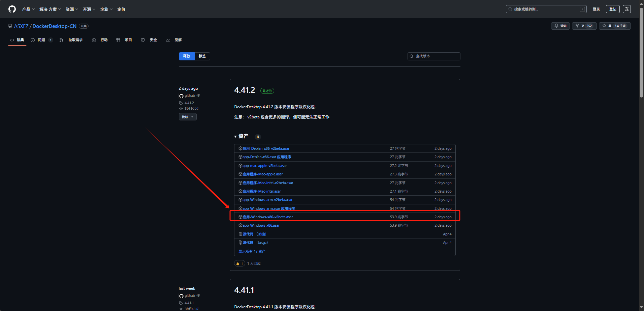Image resolution: width=644 pixels, height=311 pixels.
Task: Open the DockerDesktop-CN repository link
Action: pos(55,26)
